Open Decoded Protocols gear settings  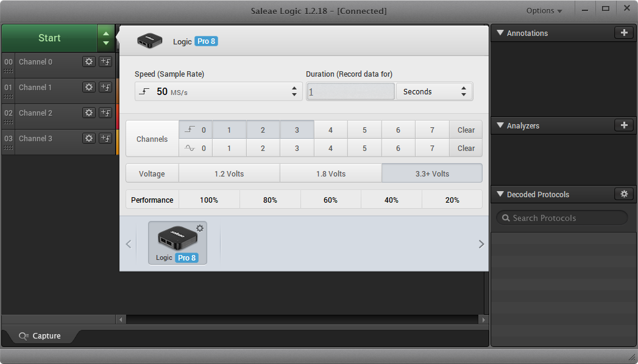coord(624,194)
